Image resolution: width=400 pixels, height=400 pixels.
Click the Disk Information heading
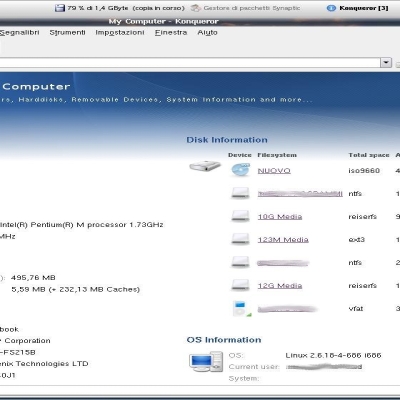(x=227, y=140)
